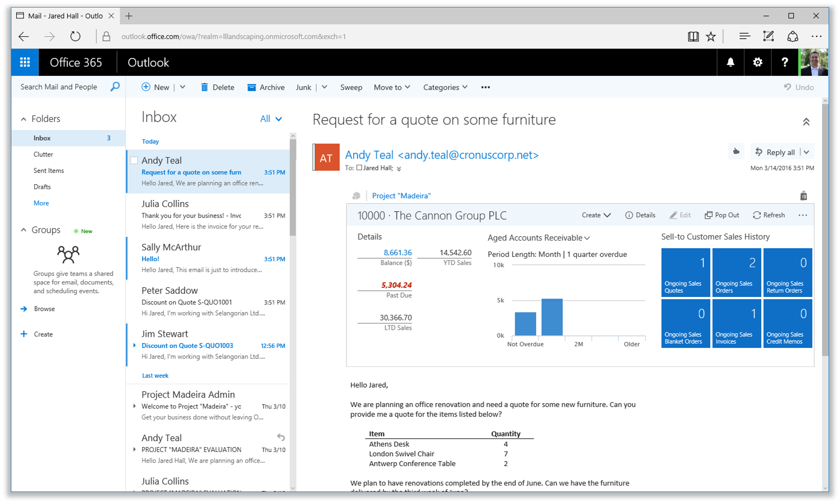The width and height of the screenshot is (840, 504).
Task: Click the add-in pin icon beside Reply all
Action: (736, 152)
